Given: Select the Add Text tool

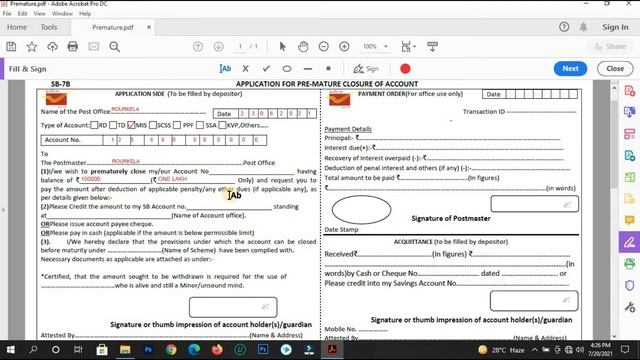Looking at the screenshot, I should 225,69.
